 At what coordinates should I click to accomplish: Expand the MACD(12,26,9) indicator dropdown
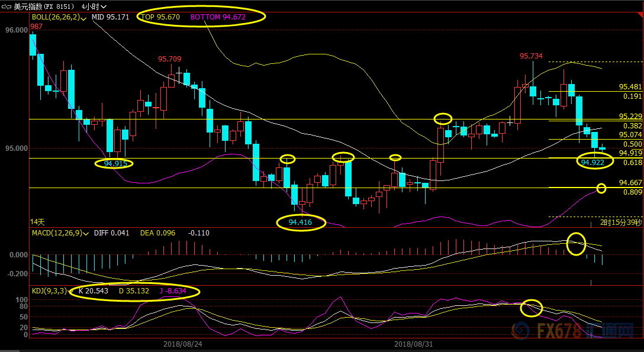coord(86,234)
